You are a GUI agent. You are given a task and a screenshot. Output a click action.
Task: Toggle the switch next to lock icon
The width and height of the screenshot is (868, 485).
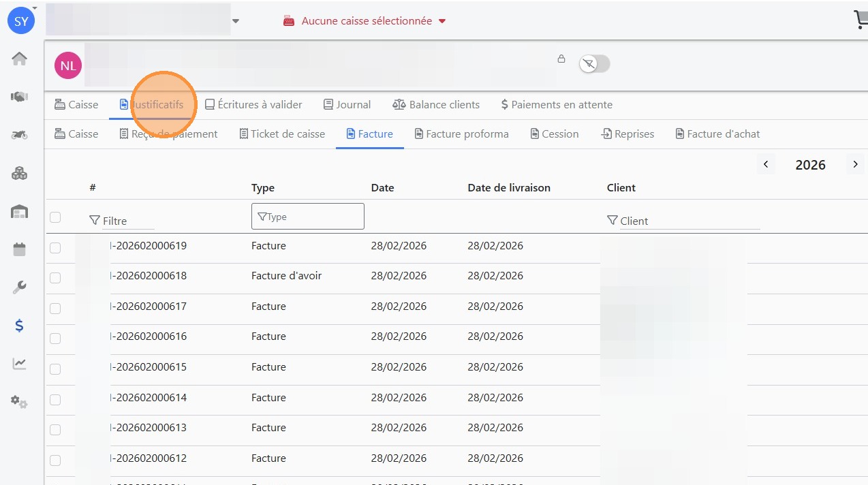pos(594,64)
